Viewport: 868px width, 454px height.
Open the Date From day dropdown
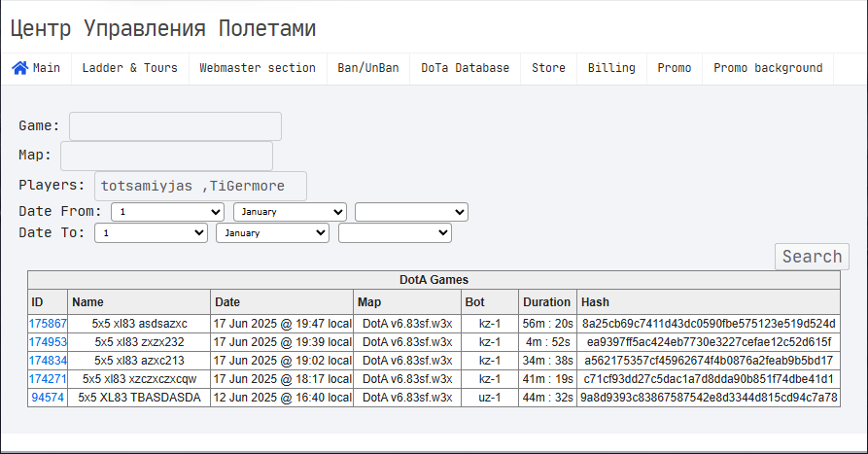pyautogui.click(x=168, y=212)
